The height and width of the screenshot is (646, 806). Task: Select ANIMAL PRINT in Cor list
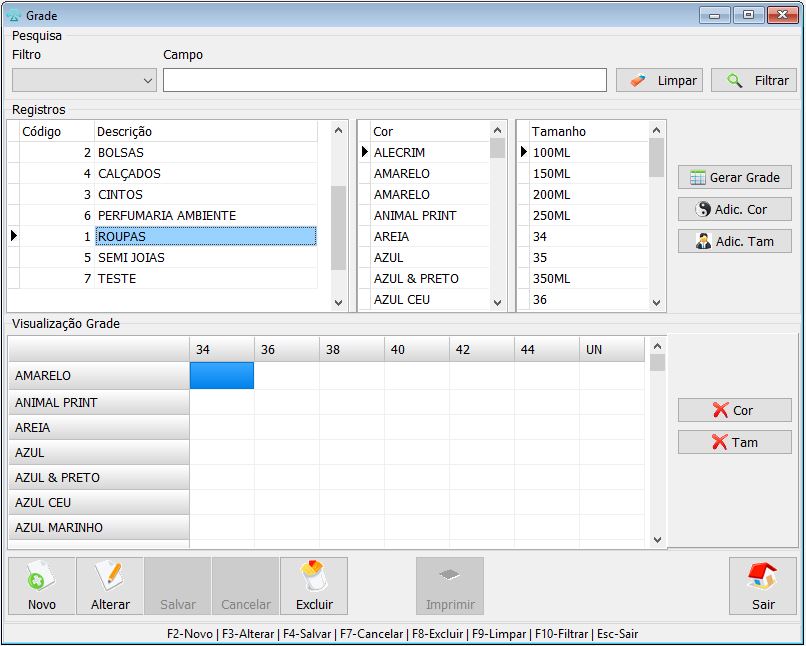(x=415, y=216)
